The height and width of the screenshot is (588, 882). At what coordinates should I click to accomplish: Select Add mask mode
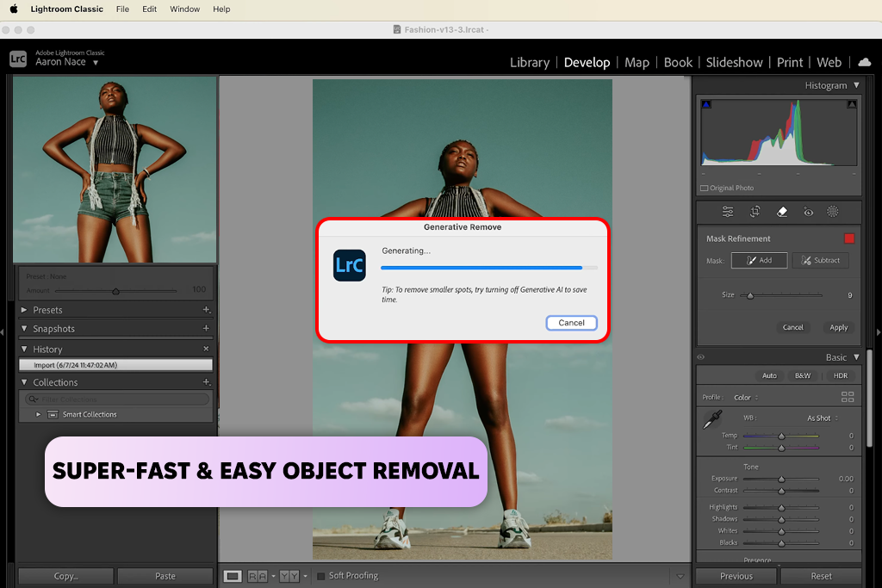tap(759, 260)
